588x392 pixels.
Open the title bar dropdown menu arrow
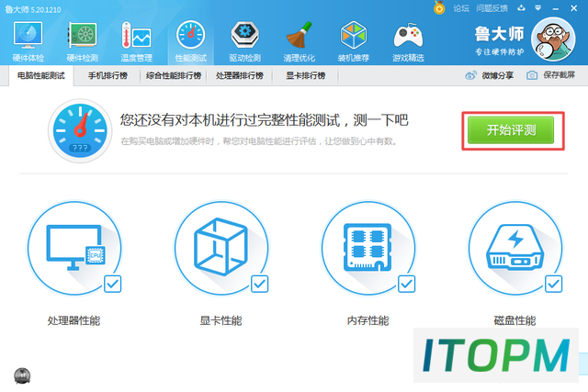(538, 8)
